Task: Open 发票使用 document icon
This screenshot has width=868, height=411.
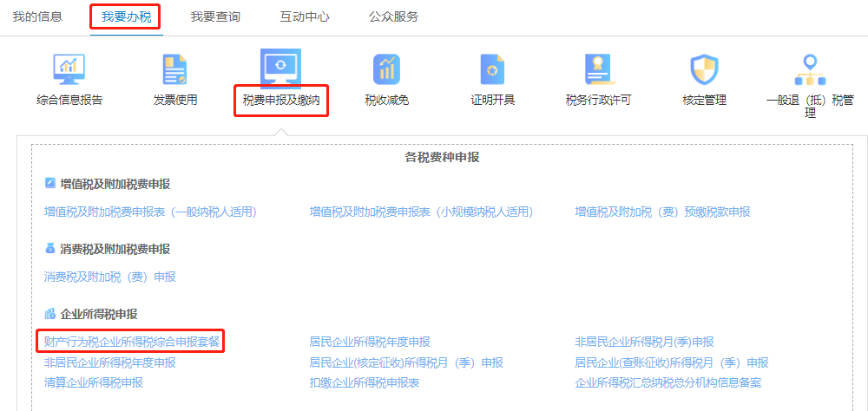Action: [x=175, y=69]
